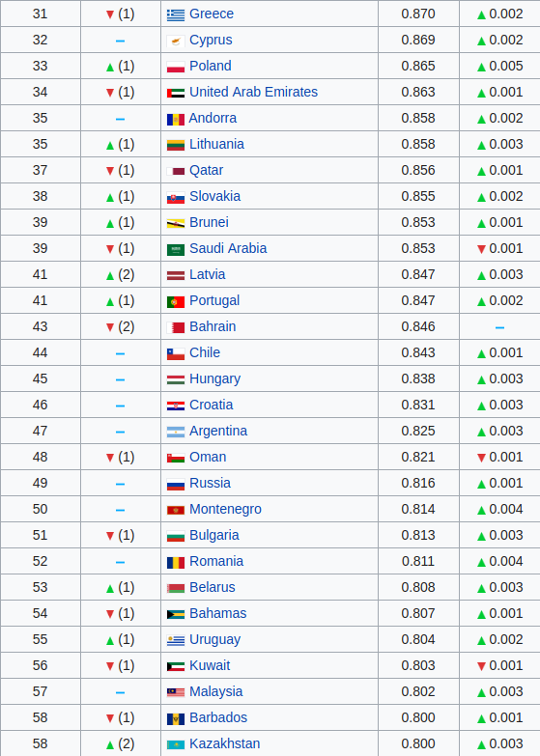Click the Chile flag icon
Screen dimensions: 540x756
pyautogui.click(x=176, y=354)
